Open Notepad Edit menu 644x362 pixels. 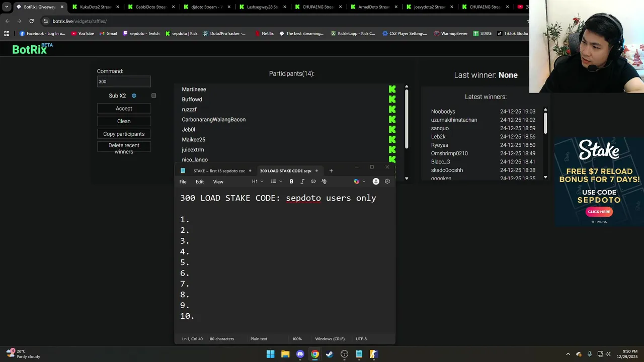(x=200, y=182)
